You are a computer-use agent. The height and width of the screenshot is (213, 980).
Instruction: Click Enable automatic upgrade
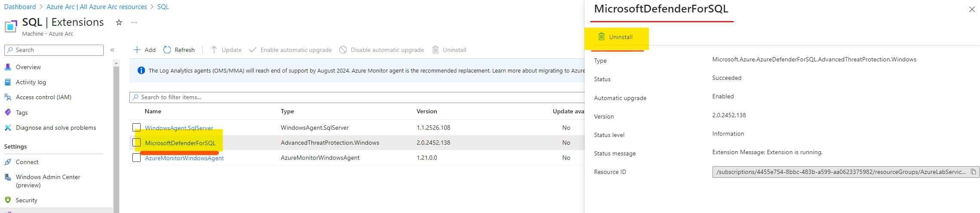click(291, 50)
